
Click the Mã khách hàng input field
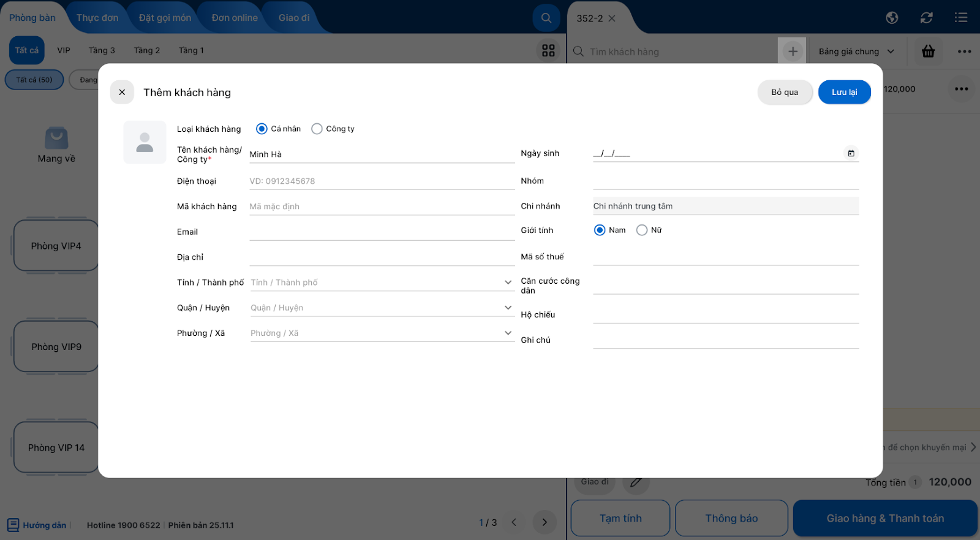coord(382,207)
